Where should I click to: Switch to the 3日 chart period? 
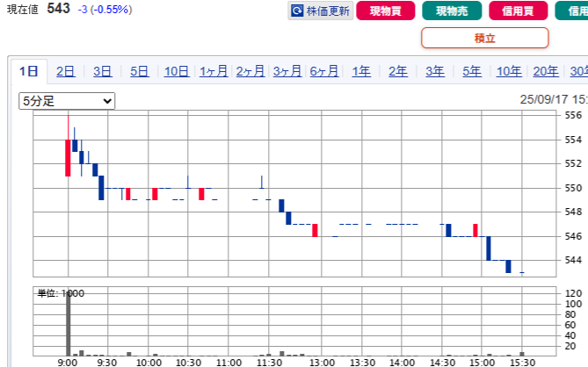(103, 71)
